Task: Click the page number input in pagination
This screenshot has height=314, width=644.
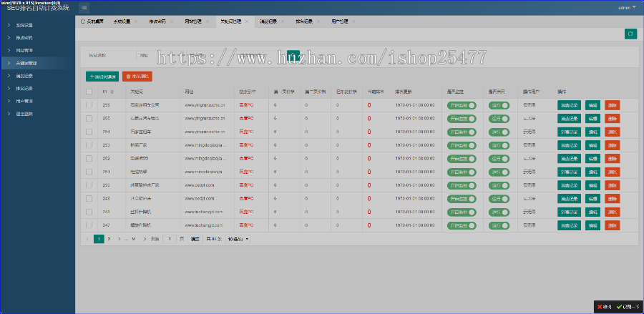Action: click(x=170, y=238)
